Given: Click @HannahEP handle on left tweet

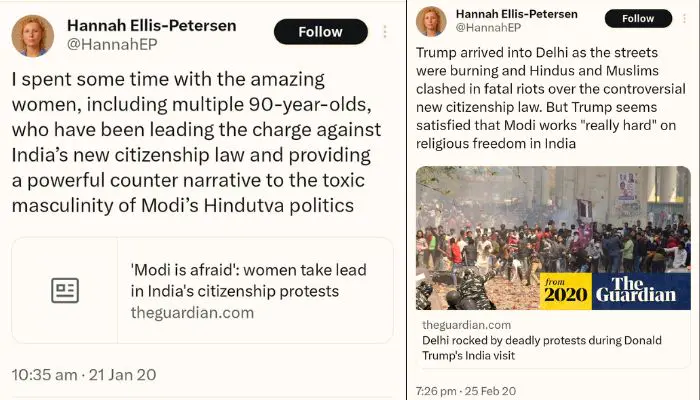Looking at the screenshot, I should pos(112,44).
